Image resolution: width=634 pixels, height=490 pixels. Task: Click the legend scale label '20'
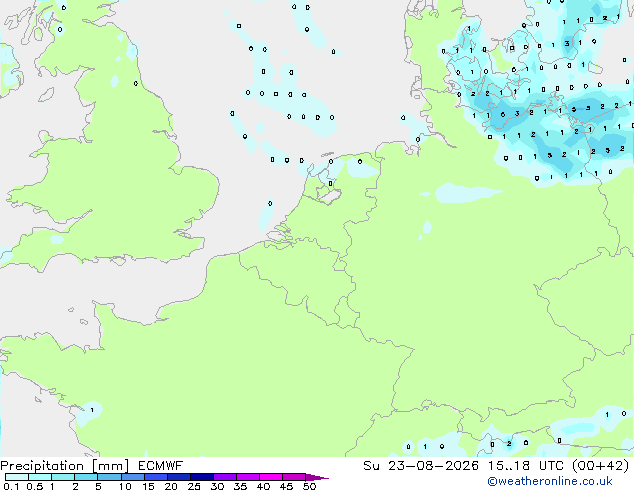point(171,486)
